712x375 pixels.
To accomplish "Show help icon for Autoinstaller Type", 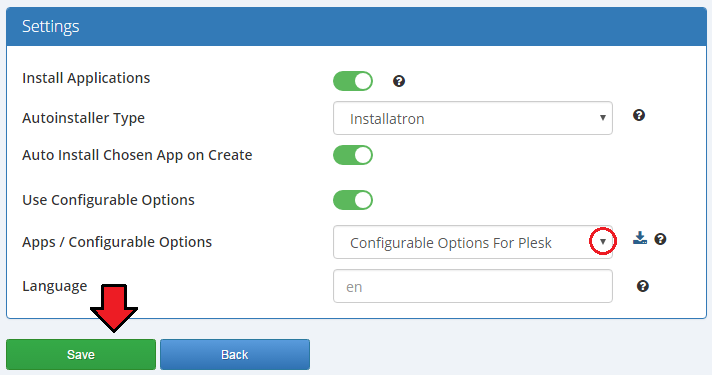I will point(639,115).
